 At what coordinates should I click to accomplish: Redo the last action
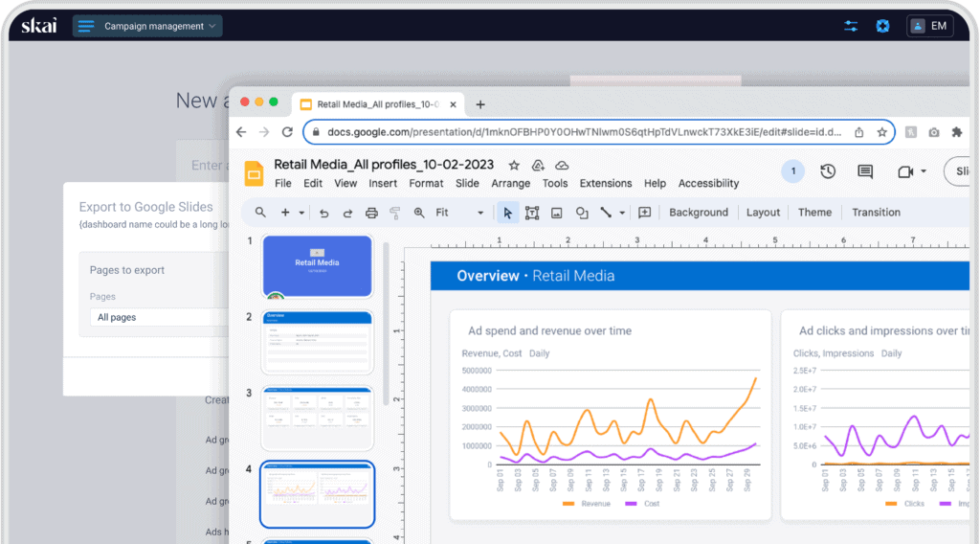[x=347, y=214]
